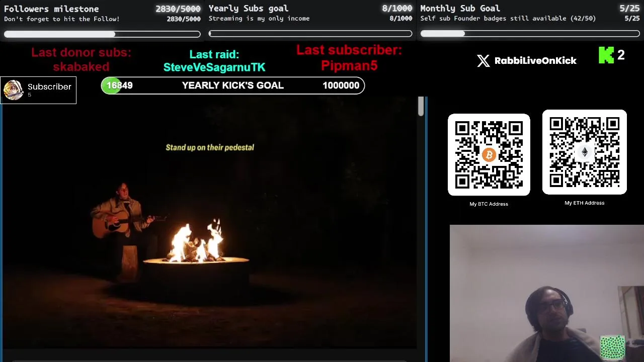Viewport: 644px width, 362px height.
Task: Click the Ethereum QR code
Action: click(585, 152)
